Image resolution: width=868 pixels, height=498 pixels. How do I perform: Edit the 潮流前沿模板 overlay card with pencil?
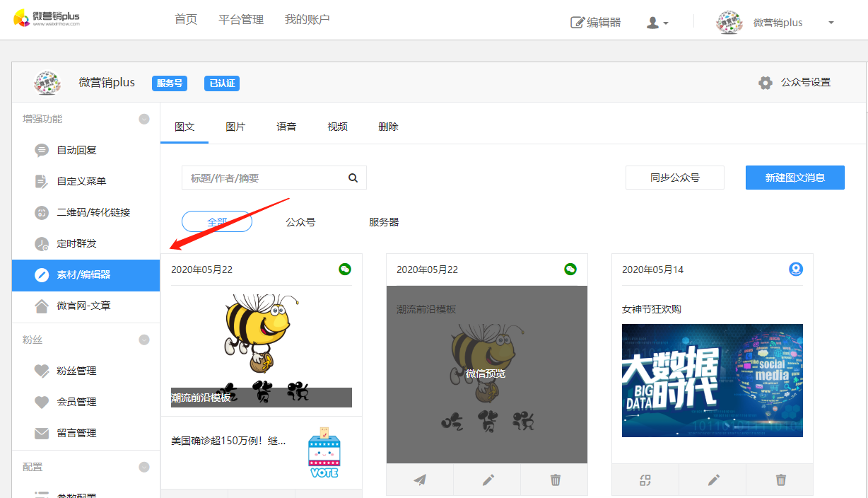(x=487, y=480)
